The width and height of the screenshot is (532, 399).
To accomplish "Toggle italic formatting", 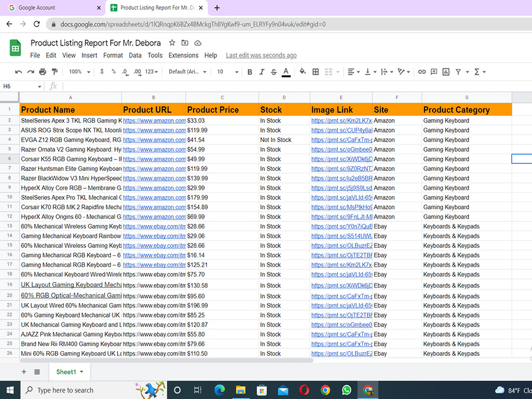I will pos(262,72).
